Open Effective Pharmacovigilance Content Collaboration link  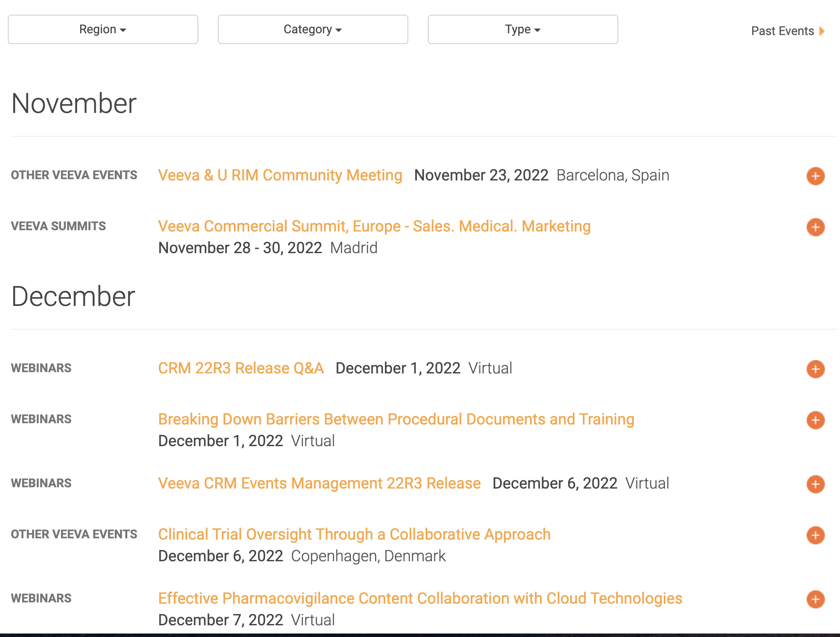420,598
